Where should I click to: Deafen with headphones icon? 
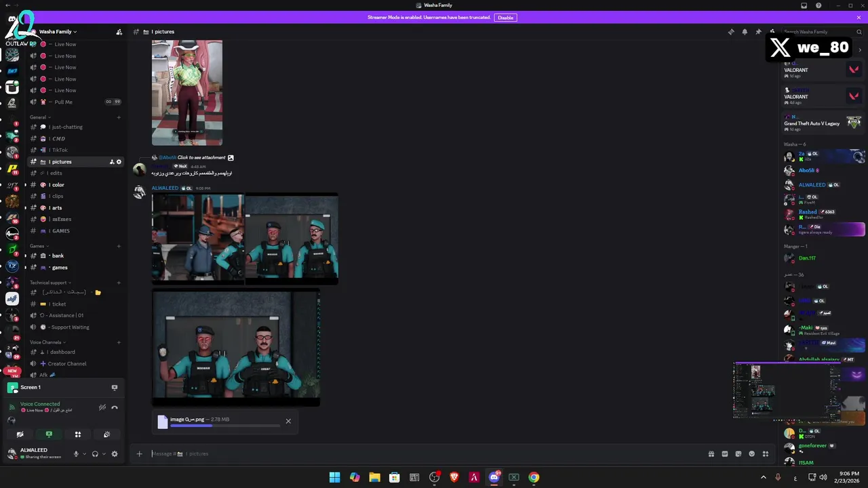pyautogui.click(x=95, y=454)
